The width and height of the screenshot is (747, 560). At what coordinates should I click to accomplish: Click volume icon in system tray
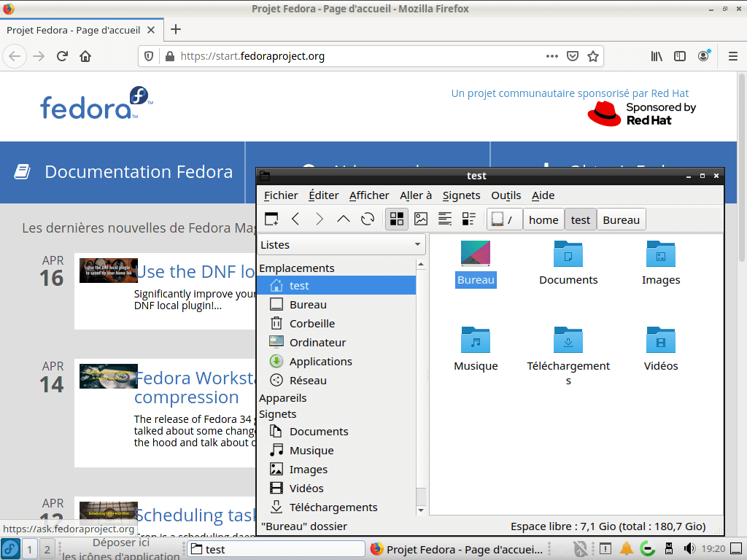(x=690, y=549)
